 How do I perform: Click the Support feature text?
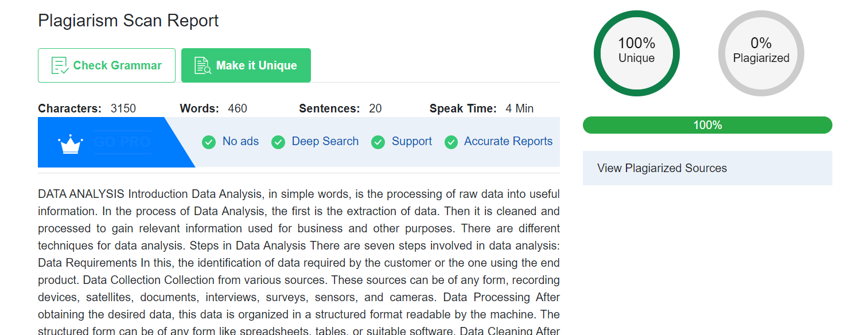[x=411, y=142]
